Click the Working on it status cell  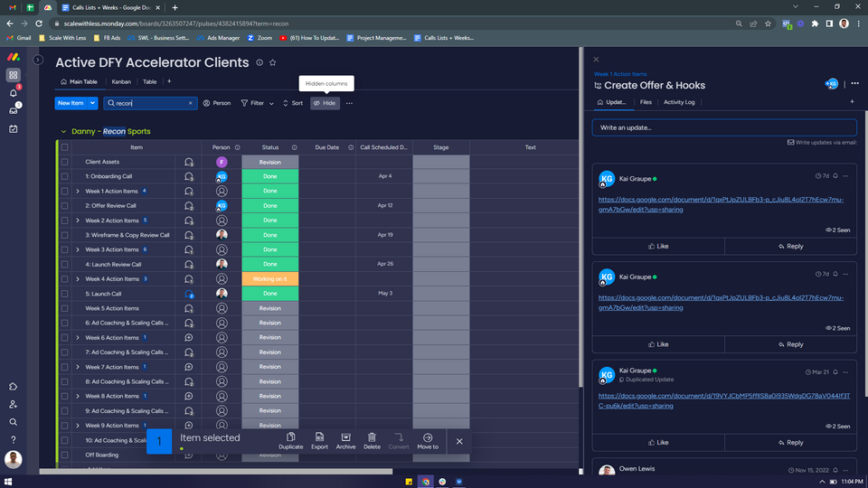point(269,279)
